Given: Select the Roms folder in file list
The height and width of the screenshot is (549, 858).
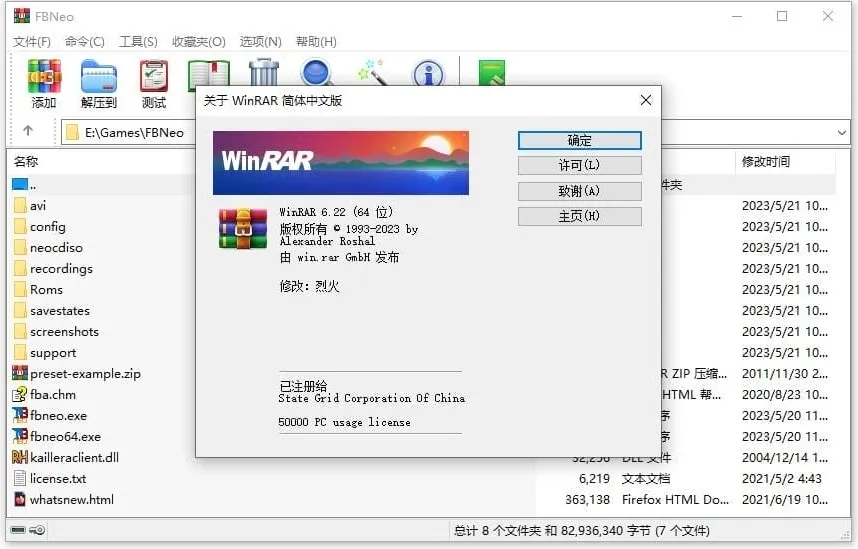Looking at the screenshot, I should pos(46,290).
